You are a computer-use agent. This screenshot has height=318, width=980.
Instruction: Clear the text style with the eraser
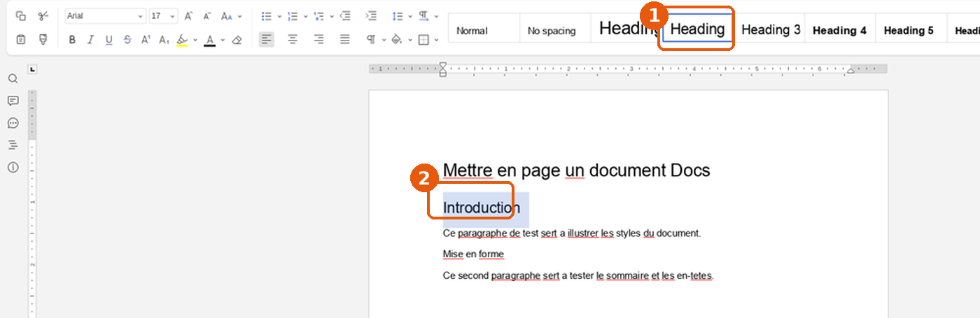237,40
